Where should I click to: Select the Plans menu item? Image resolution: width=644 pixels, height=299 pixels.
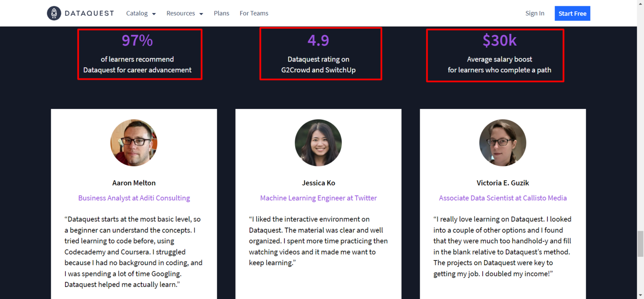221,13
